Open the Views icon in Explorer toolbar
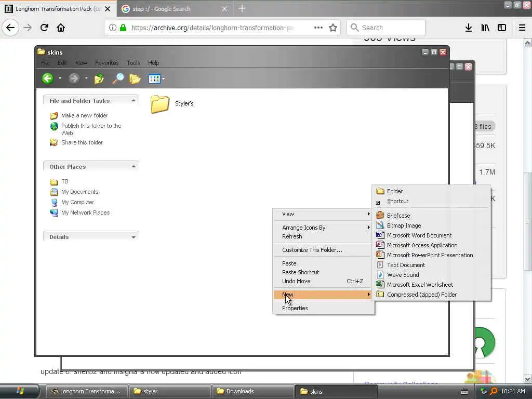 tap(154, 79)
